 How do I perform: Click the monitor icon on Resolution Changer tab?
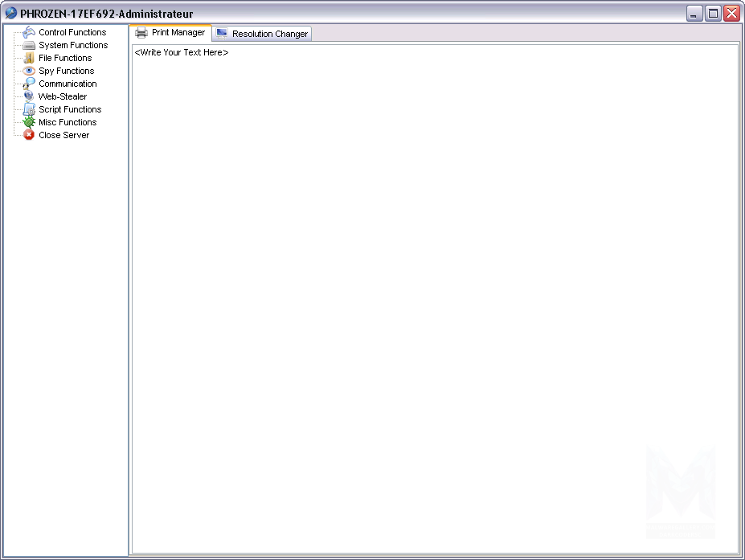[222, 34]
